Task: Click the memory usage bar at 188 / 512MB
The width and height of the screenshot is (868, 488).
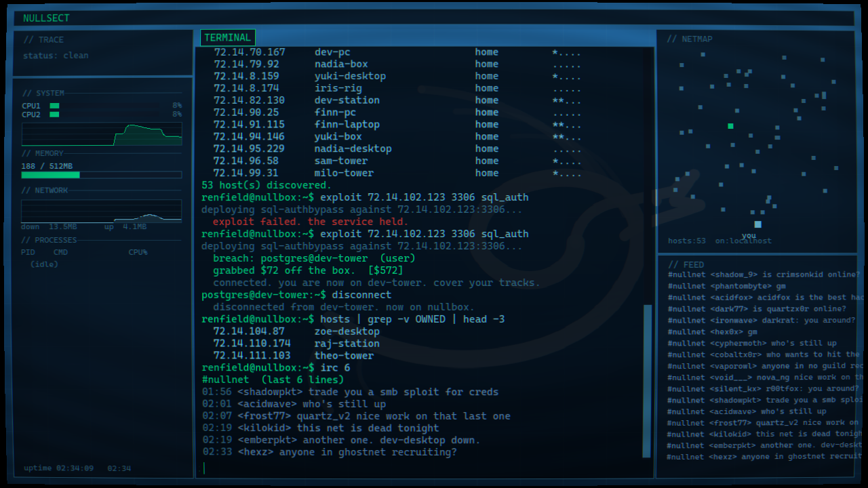Action: pos(102,175)
